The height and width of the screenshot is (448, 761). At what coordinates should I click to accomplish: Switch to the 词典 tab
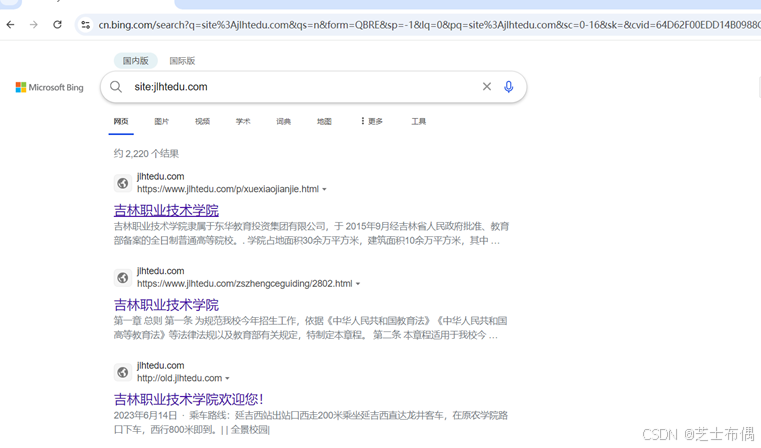pos(283,121)
